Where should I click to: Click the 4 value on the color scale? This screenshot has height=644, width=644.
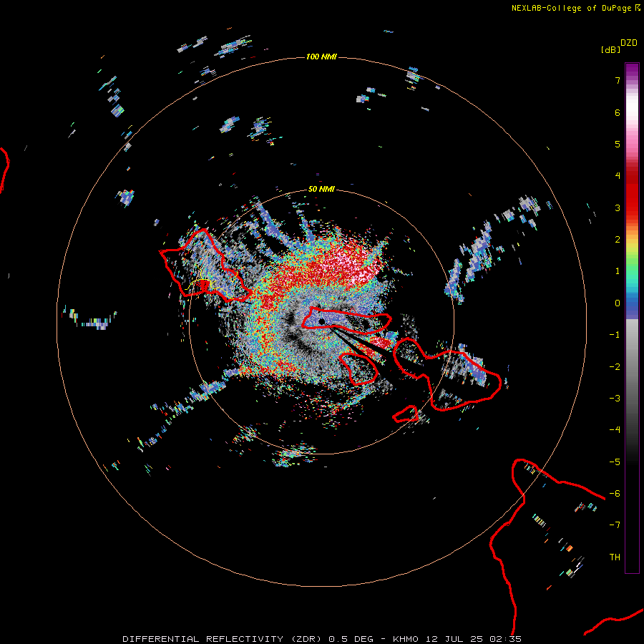pos(618,176)
